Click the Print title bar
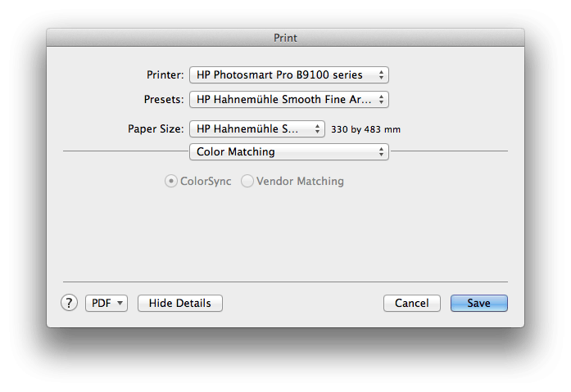The width and height of the screenshot is (571, 392). tap(285, 38)
